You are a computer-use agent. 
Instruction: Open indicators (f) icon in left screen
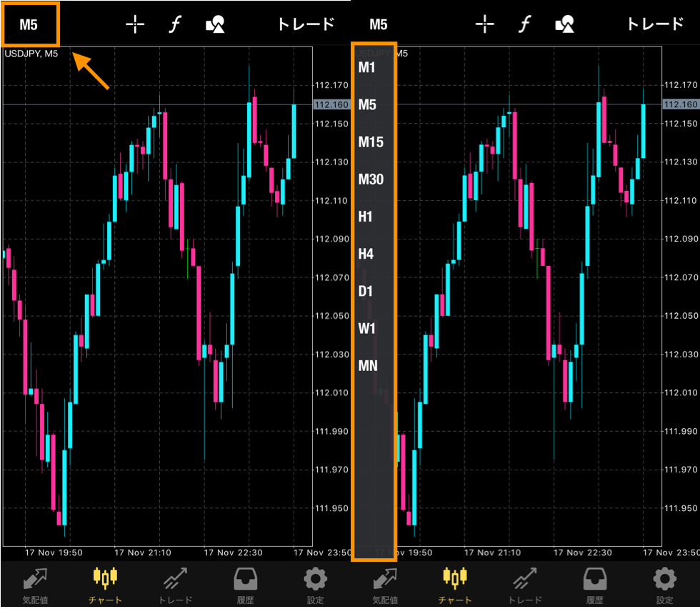pos(175,24)
